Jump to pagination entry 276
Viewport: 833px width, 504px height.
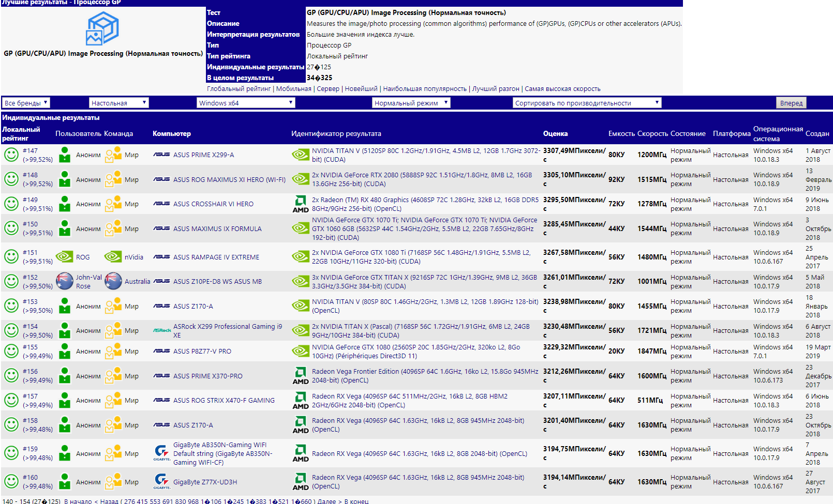129,501
